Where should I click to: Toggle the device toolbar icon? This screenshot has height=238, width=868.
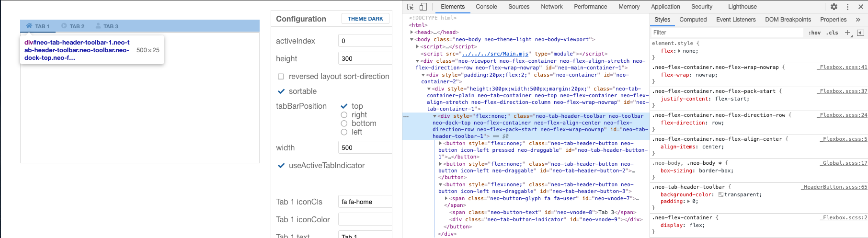click(x=423, y=7)
